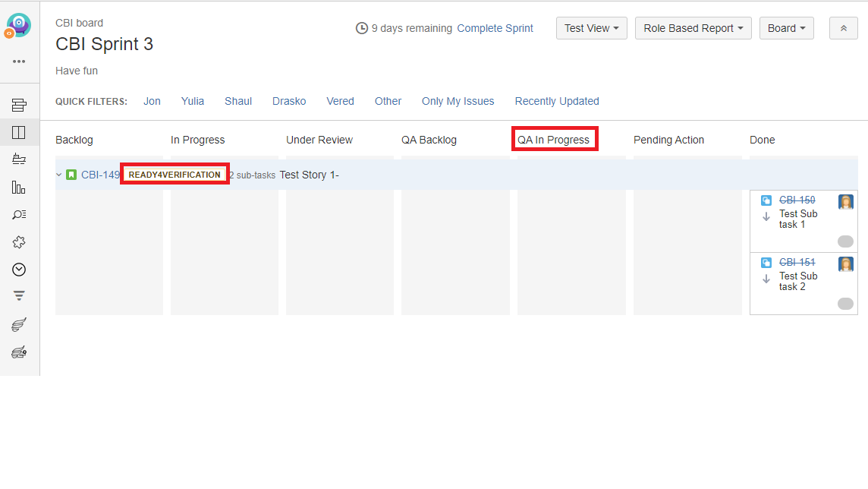Open the Board dropdown menu
The height and width of the screenshot is (489, 868).
(x=787, y=28)
